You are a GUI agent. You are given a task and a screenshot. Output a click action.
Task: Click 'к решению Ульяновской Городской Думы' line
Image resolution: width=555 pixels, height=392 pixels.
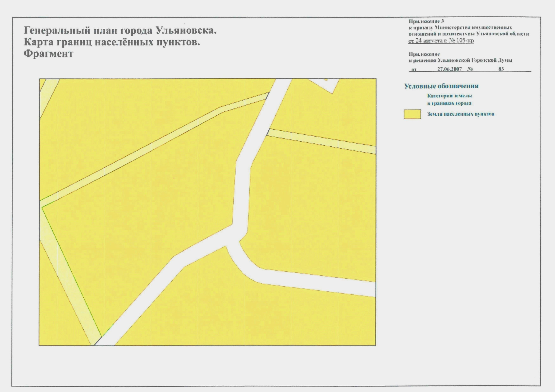click(460, 60)
